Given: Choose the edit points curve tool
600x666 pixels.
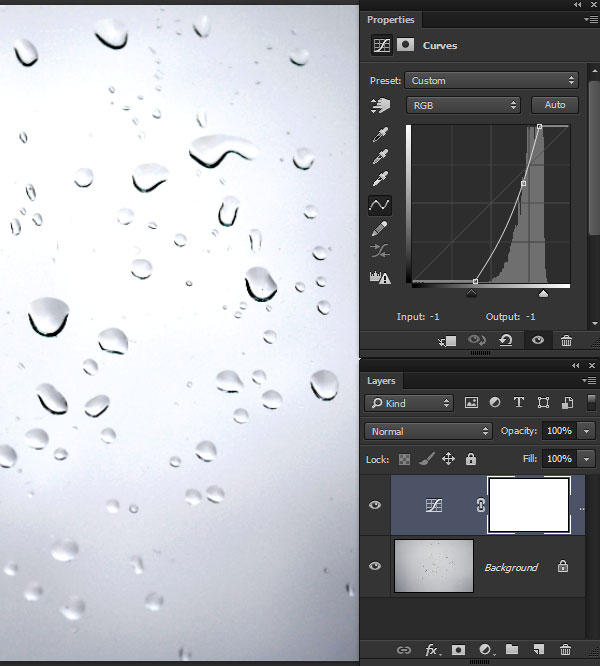Looking at the screenshot, I should coord(379,205).
